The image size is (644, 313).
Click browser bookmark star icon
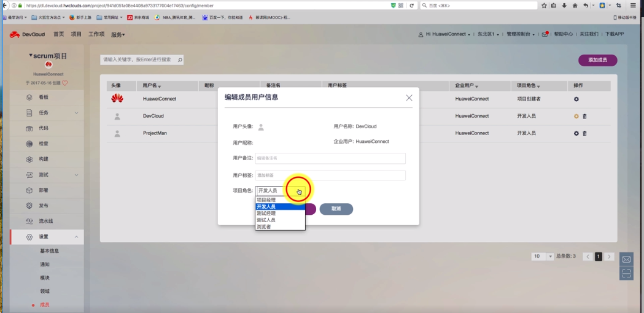click(544, 6)
